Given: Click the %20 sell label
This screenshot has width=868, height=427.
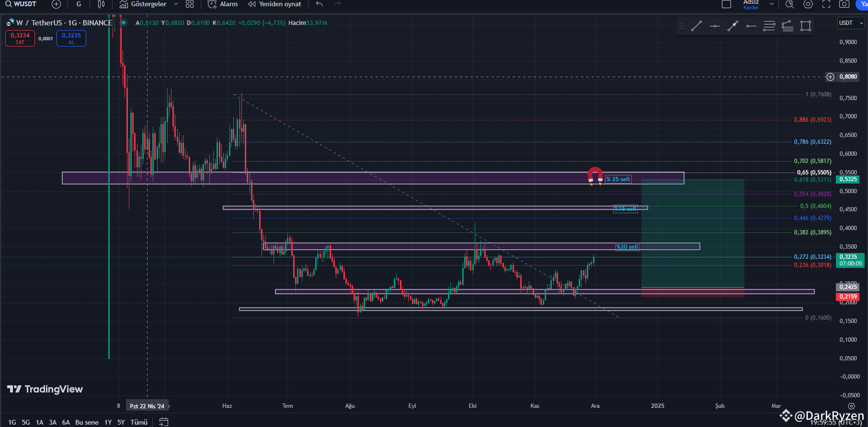Looking at the screenshot, I should pyautogui.click(x=627, y=247).
